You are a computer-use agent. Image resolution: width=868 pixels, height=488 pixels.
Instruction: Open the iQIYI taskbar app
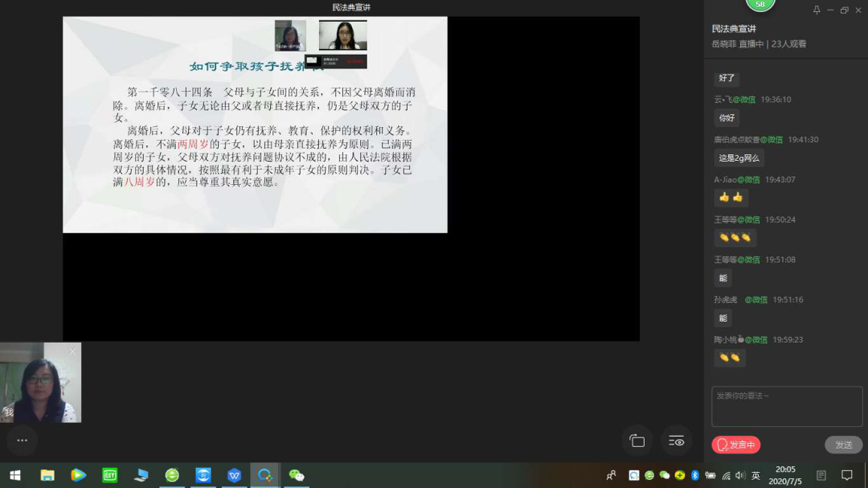click(x=110, y=475)
